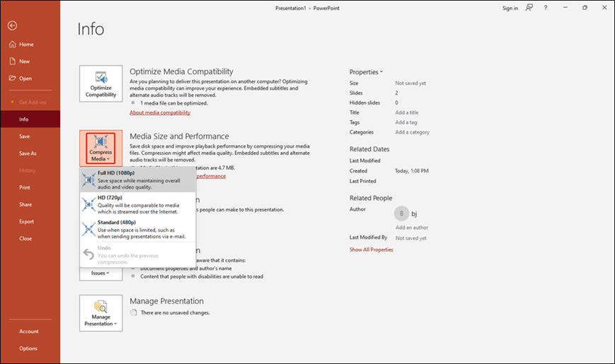
Task: Click Sign in at top right
Action: click(x=510, y=8)
